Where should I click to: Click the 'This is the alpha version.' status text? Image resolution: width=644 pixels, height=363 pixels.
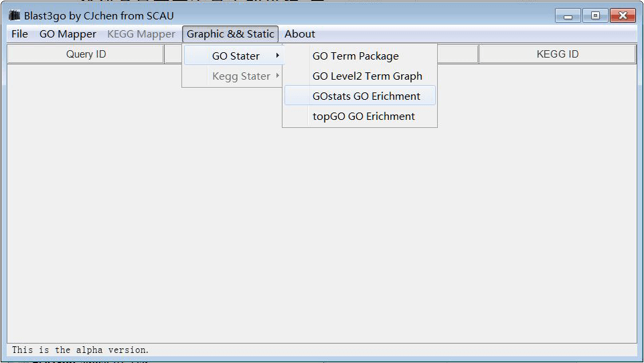80,350
